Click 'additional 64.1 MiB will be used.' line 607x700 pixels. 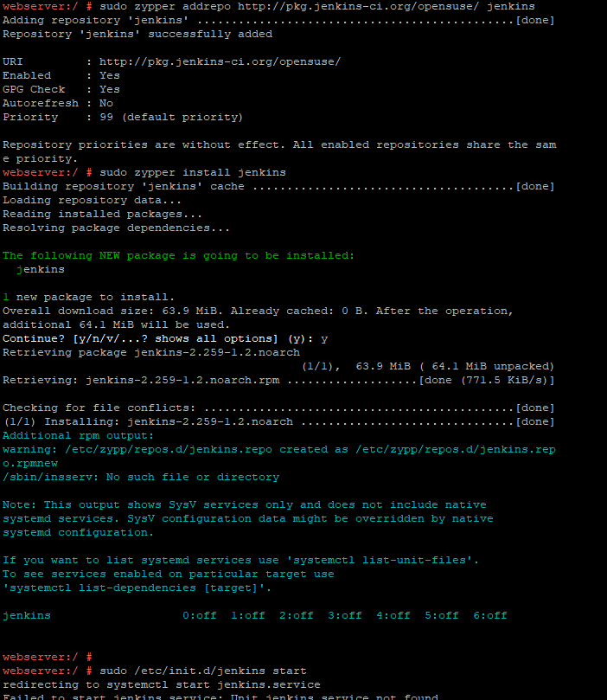point(116,324)
